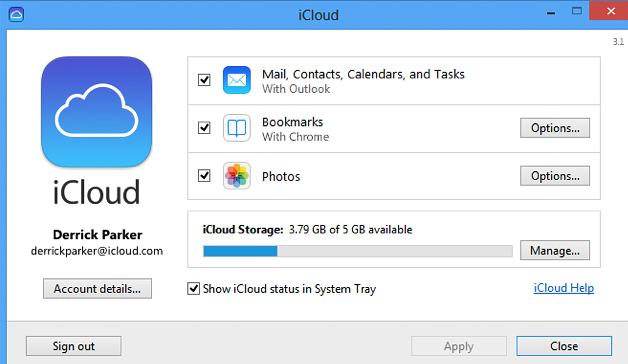This screenshot has width=628, height=364.
Task: Open Options for Photos
Action: tap(555, 176)
